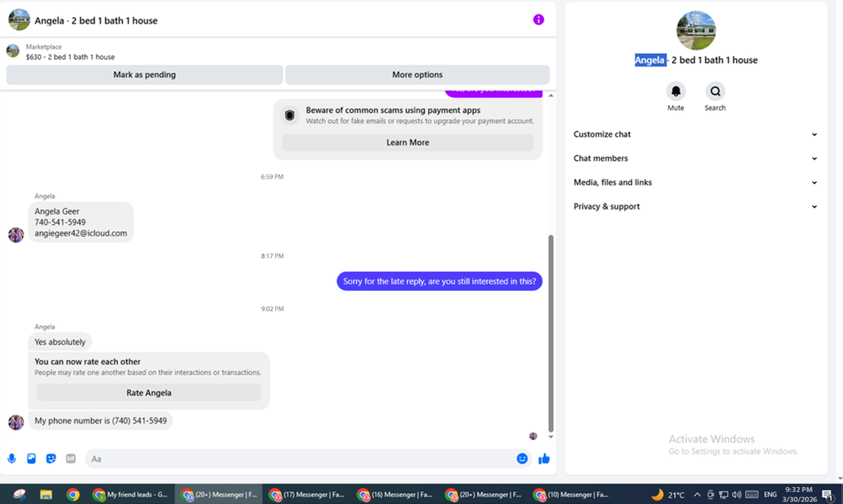Switch to the (10) Messenger taskbar window

click(x=570, y=494)
